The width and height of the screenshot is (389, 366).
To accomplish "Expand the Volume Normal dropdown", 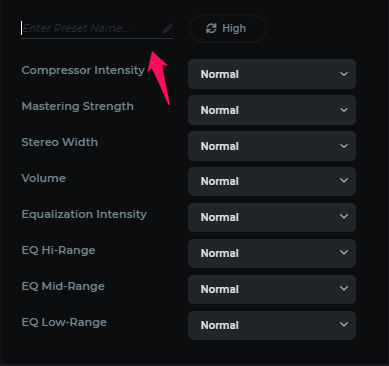I will pyautogui.click(x=272, y=181).
